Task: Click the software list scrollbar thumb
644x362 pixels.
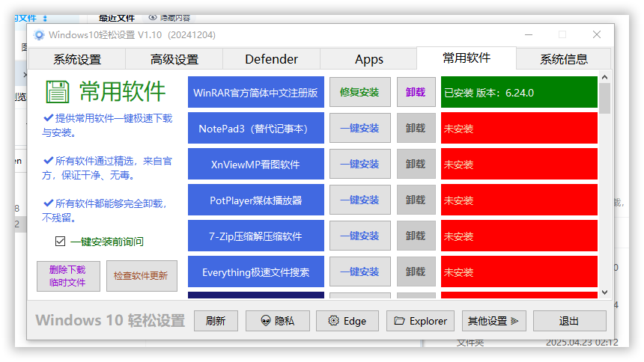Action: (x=604, y=98)
